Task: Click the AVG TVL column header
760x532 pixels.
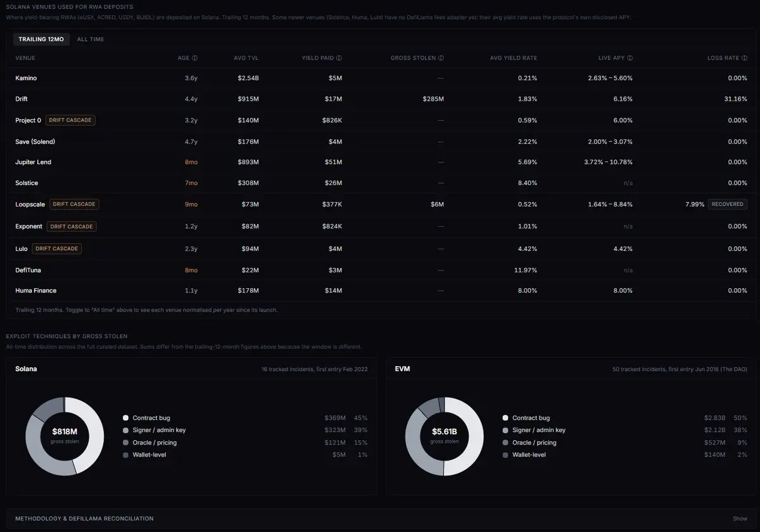Action: point(246,58)
